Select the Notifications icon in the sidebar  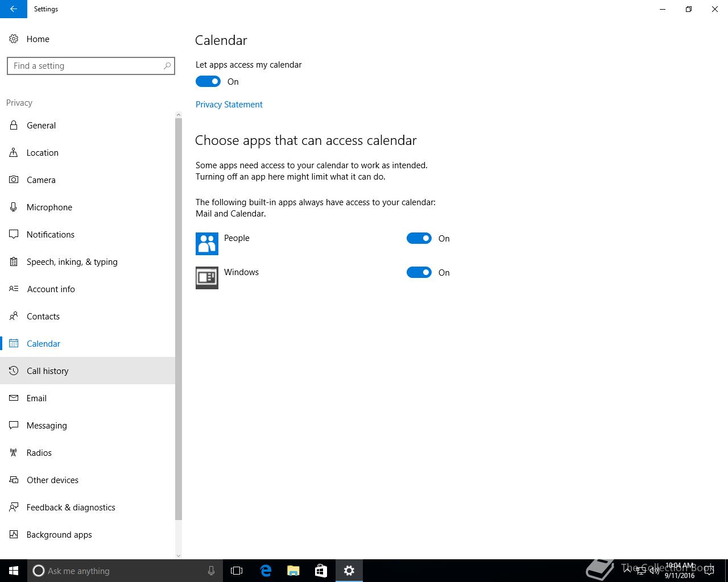14,234
